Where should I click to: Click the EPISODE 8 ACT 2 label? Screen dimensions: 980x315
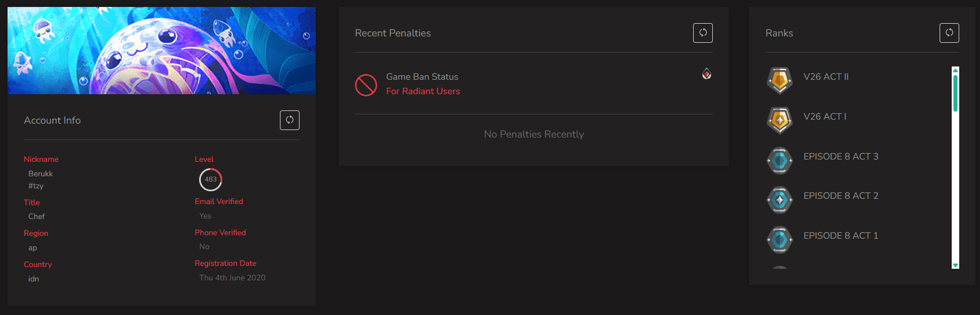[x=841, y=196]
